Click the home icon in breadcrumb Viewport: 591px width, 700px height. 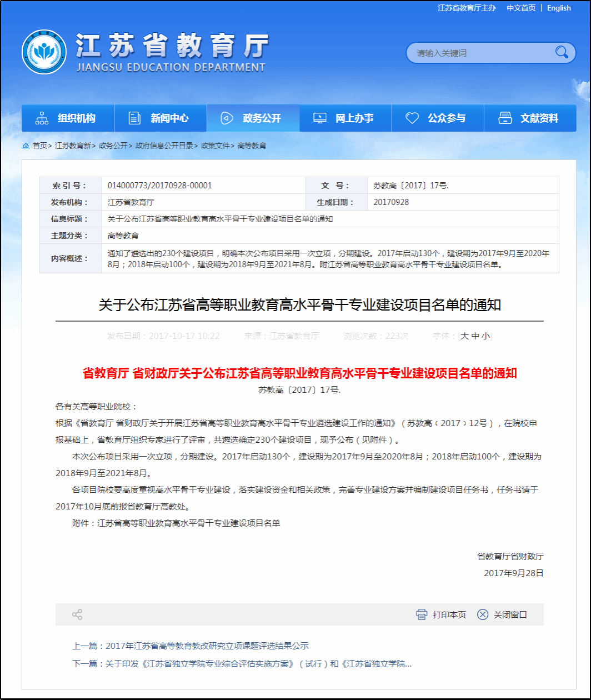[x=26, y=146]
